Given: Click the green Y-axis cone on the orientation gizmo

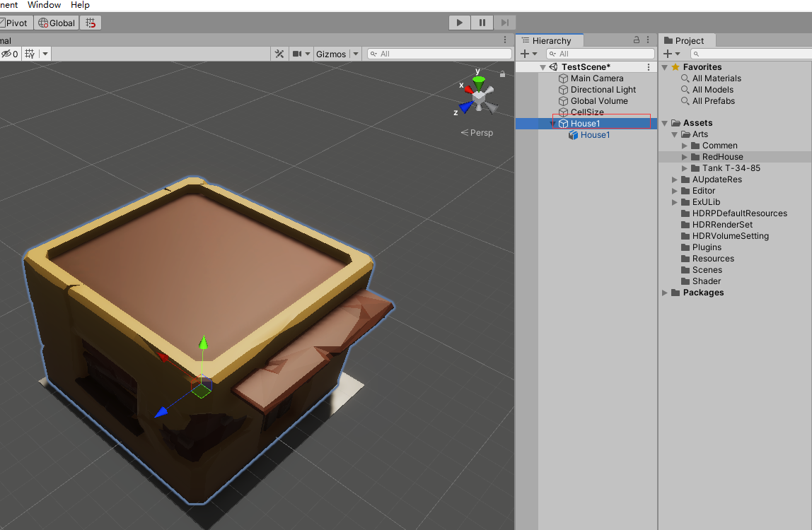Looking at the screenshot, I should pos(479,83).
